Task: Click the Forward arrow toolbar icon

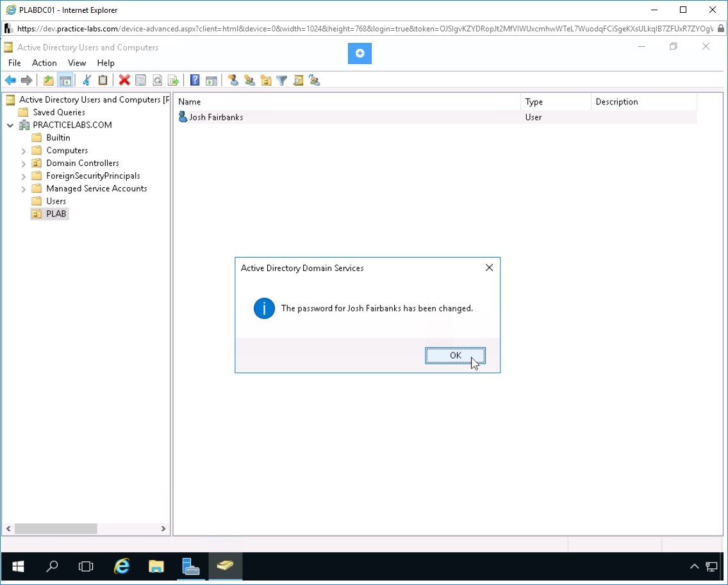Action: click(x=26, y=80)
